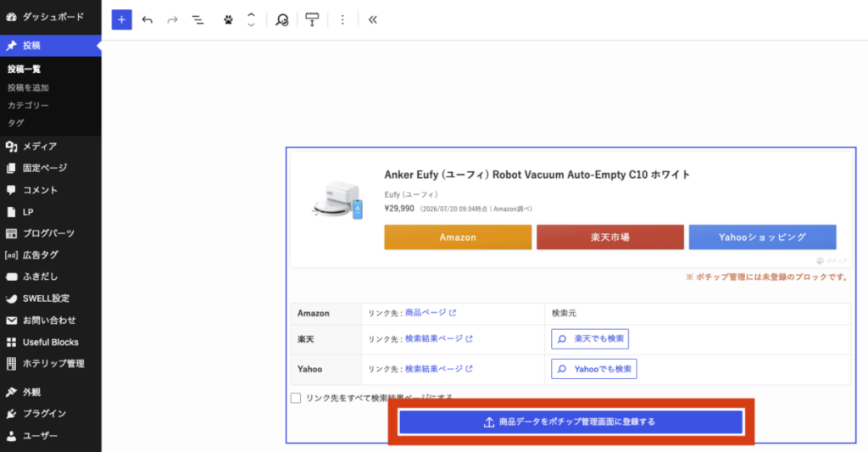Check the make-all-links-search-results checkbox
The width and height of the screenshot is (868, 452).
296,399
